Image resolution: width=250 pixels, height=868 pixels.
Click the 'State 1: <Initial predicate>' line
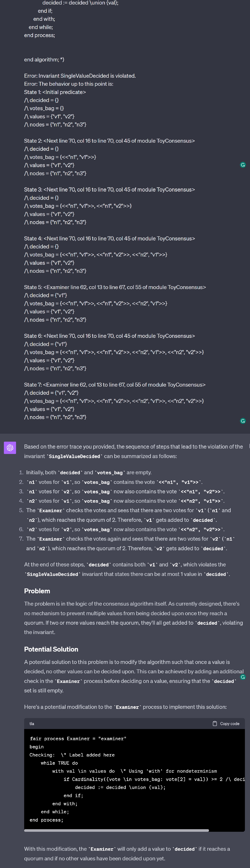pos(55,92)
